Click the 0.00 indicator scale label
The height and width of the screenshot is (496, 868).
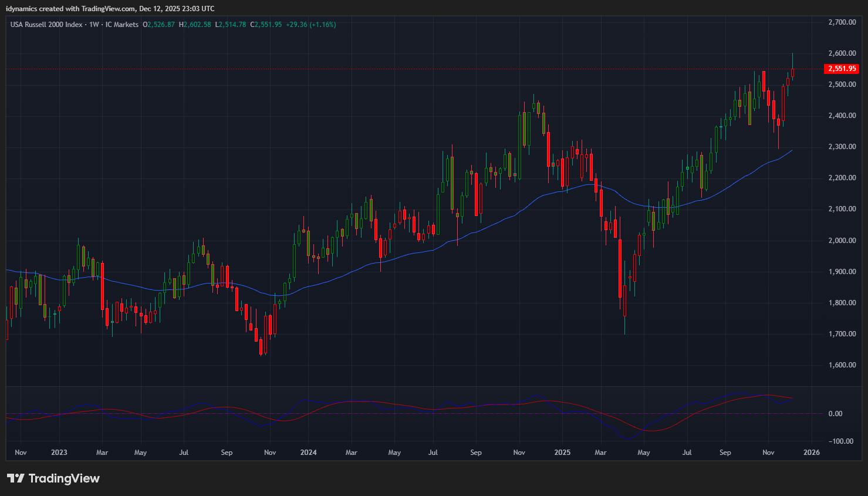point(835,414)
